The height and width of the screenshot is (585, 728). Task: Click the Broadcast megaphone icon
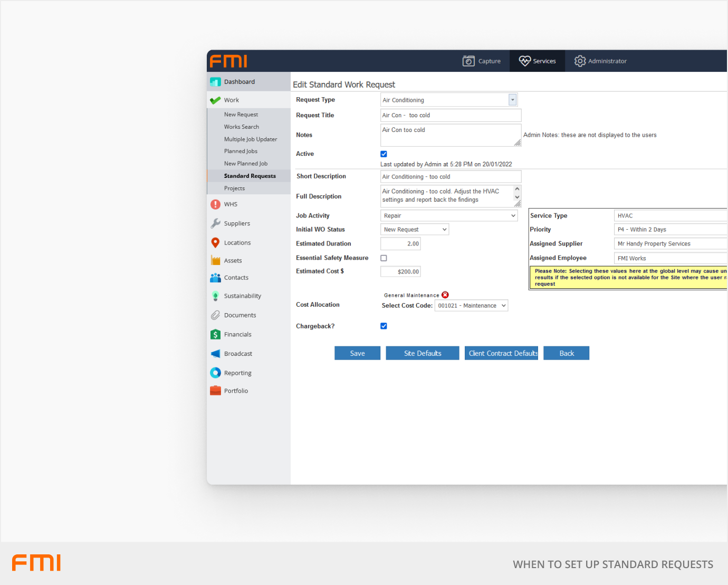215,354
